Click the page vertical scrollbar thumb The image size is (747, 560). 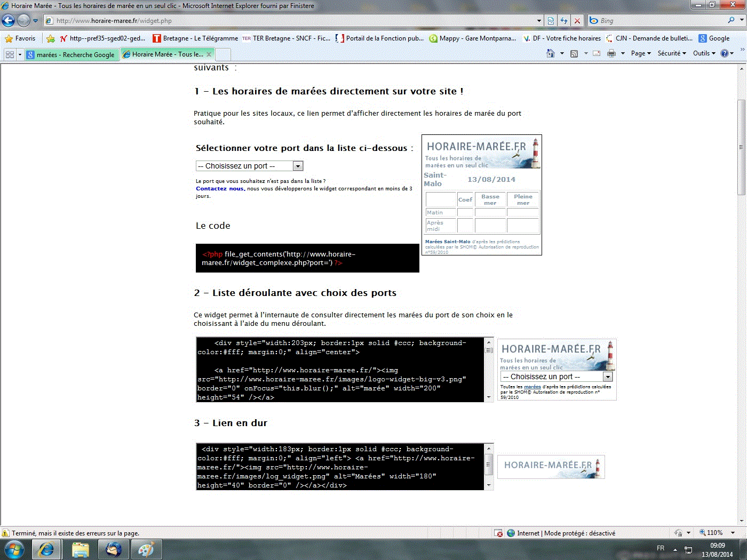pyautogui.click(x=742, y=147)
